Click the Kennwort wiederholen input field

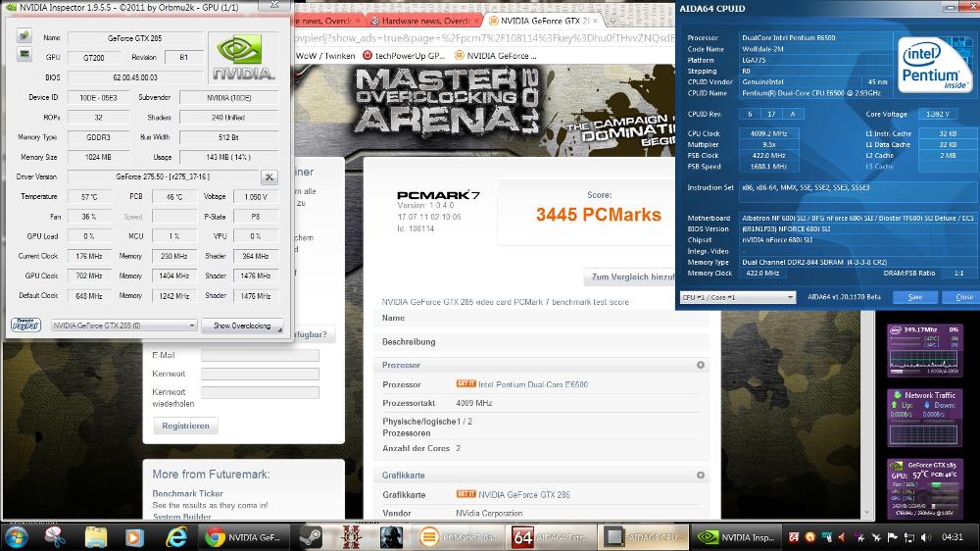(x=260, y=393)
